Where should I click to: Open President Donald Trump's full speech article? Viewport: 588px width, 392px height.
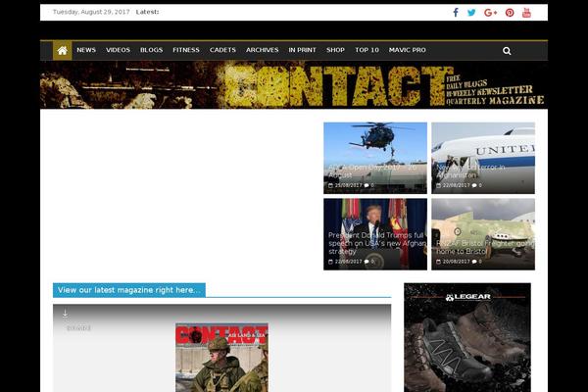point(375,234)
